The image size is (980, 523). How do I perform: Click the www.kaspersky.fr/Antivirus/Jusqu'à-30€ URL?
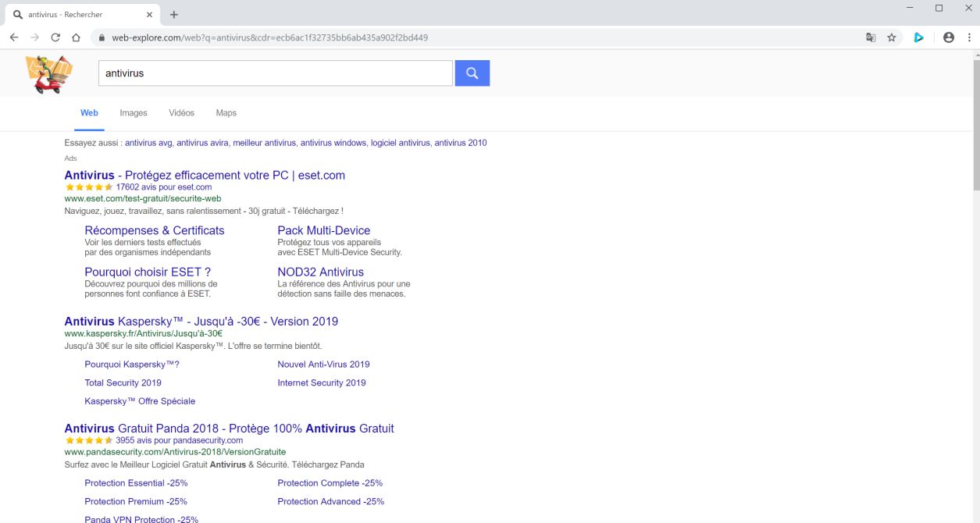(x=144, y=334)
